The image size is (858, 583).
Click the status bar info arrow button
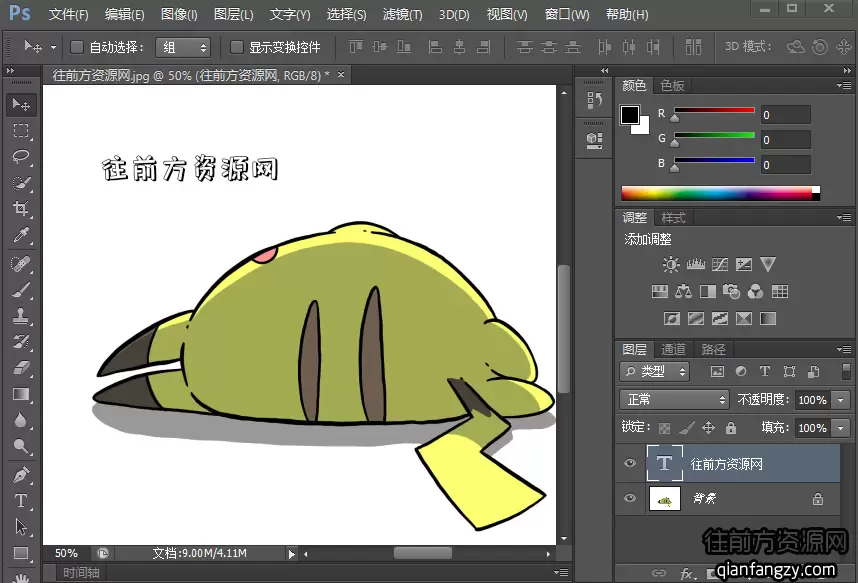[x=292, y=554]
